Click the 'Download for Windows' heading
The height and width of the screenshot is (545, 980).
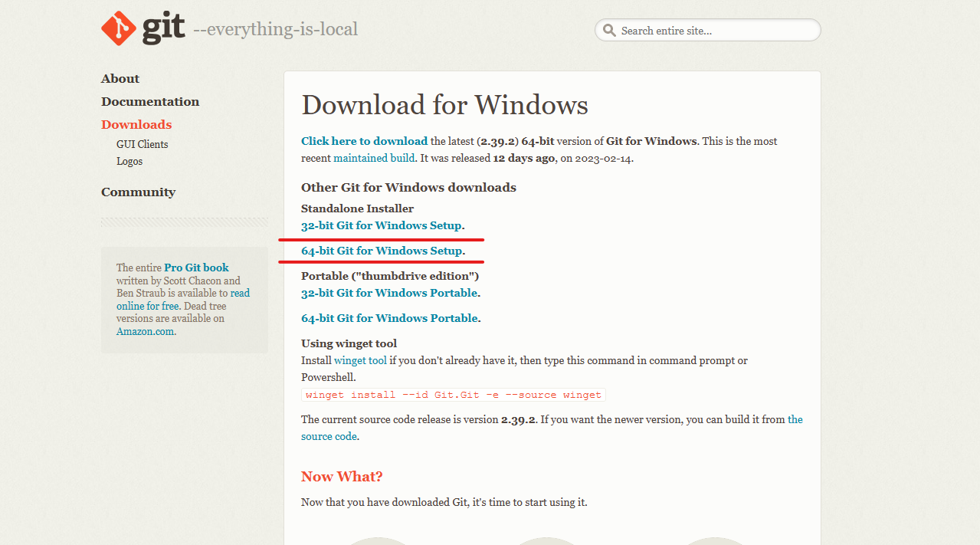coord(444,105)
